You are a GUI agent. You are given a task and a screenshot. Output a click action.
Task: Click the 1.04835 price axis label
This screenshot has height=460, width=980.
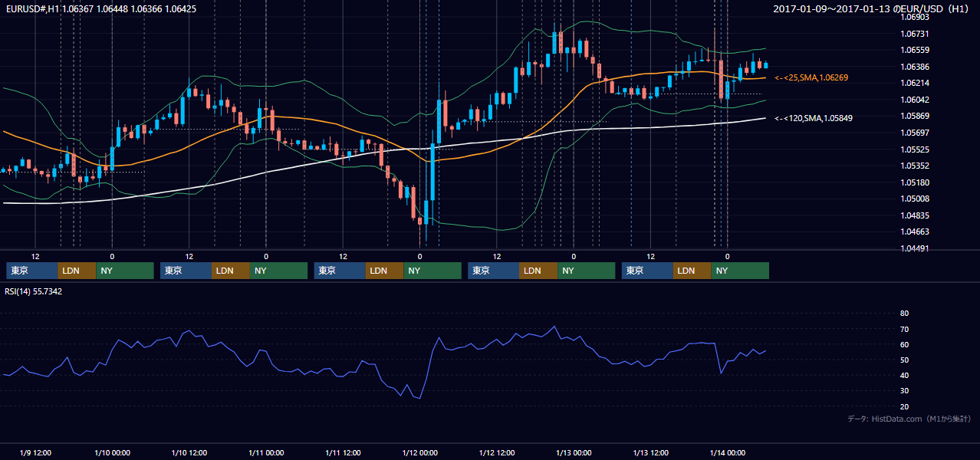(914, 215)
